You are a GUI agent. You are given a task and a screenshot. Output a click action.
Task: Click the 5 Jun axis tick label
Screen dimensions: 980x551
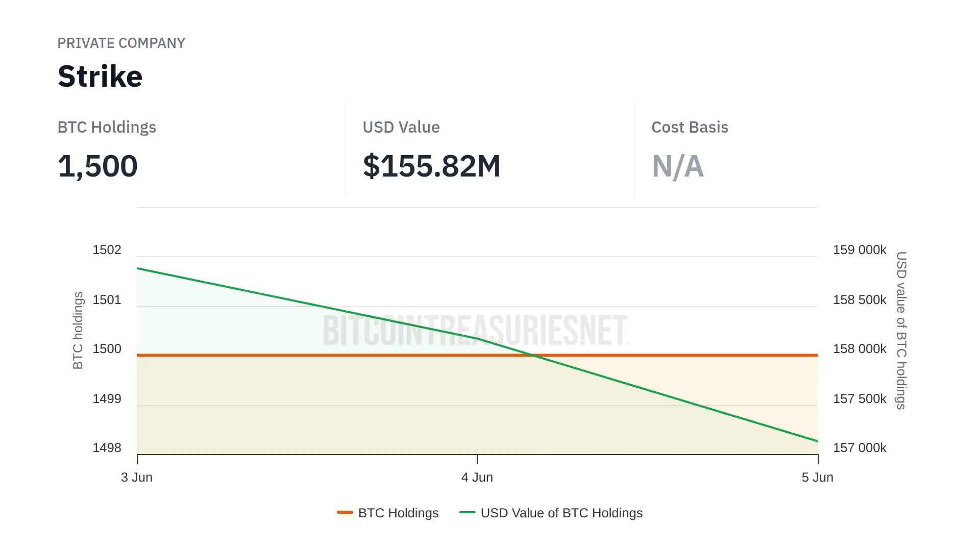(x=817, y=478)
